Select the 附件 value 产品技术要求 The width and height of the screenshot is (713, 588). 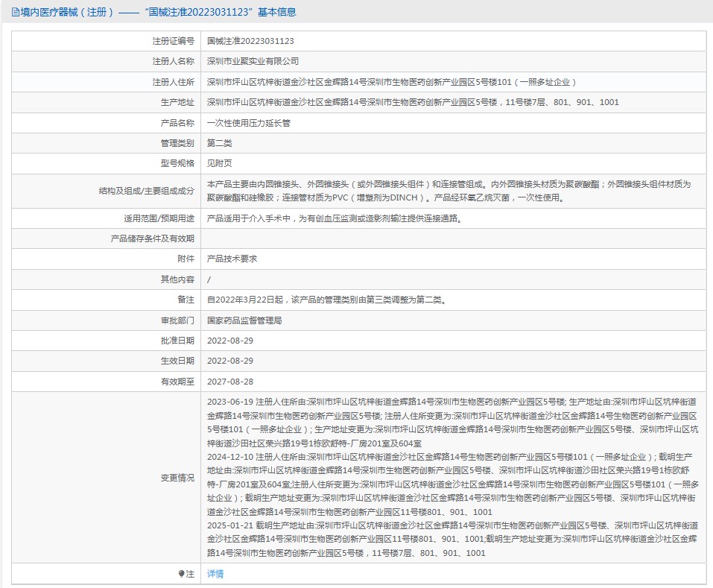[231, 258]
